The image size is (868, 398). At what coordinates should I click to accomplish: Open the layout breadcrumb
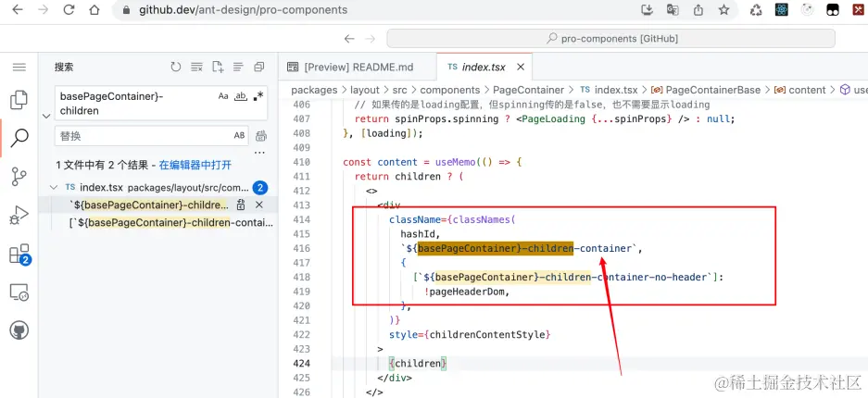point(365,90)
